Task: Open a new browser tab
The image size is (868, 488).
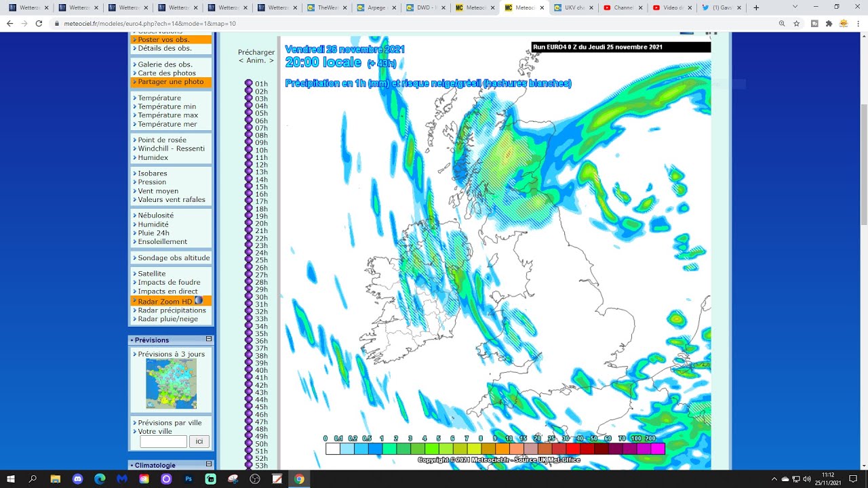Action: [756, 7]
